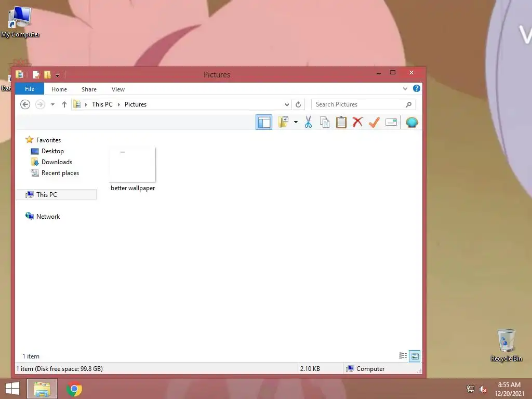Select the My Computer desktop icon

(20, 22)
